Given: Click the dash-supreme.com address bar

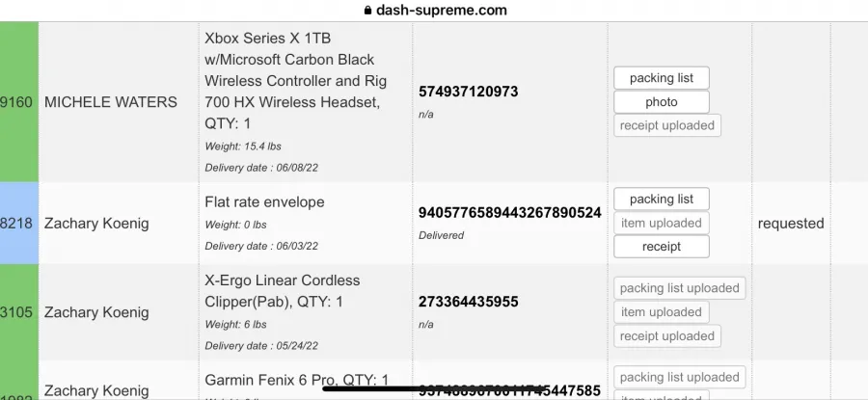Looking at the screenshot, I should [x=435, y=10].
